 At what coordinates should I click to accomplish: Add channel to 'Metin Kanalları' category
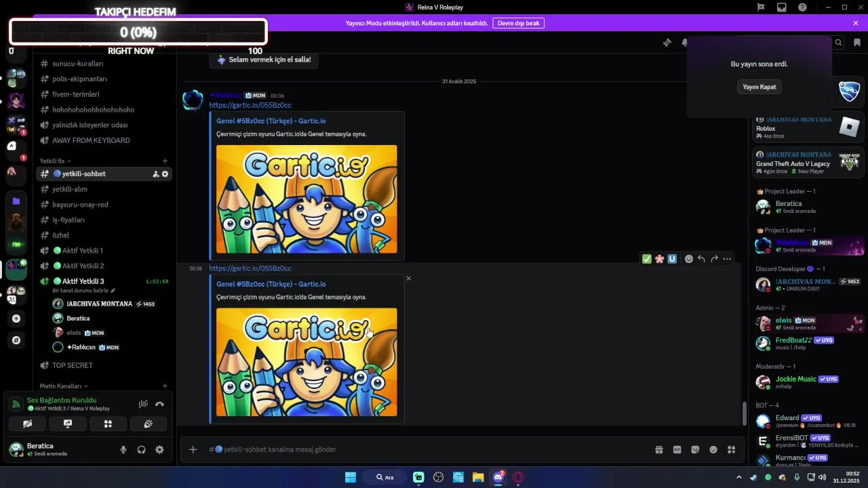click(x=165, y=386)
